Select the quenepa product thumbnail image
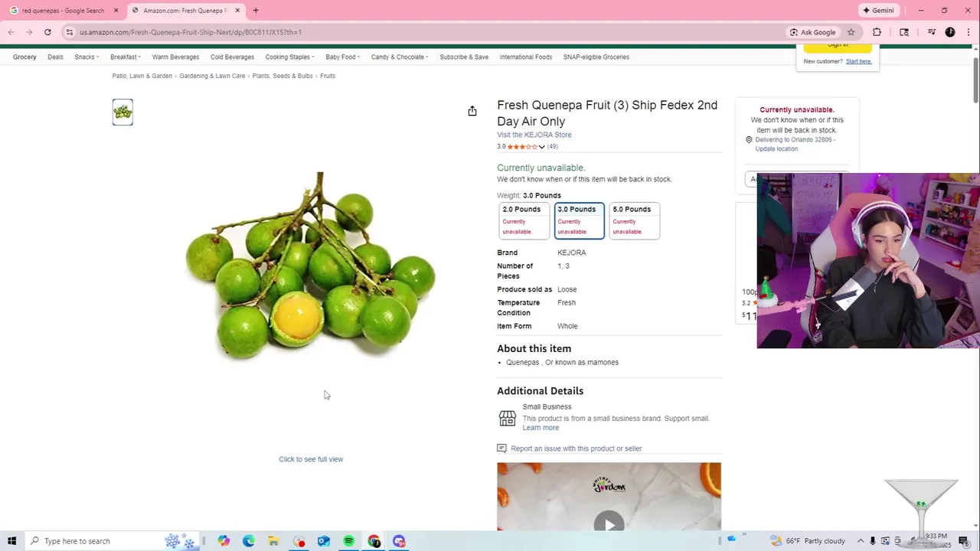 pyautogui.click(x=122, y=112)
